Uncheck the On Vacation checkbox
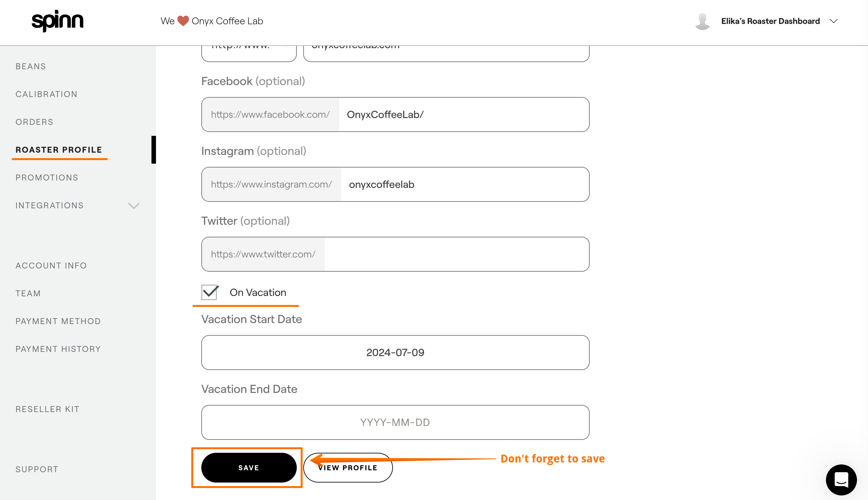Viewport: 868px width, 500px height. pyautogui.click(x=209, y=292)
